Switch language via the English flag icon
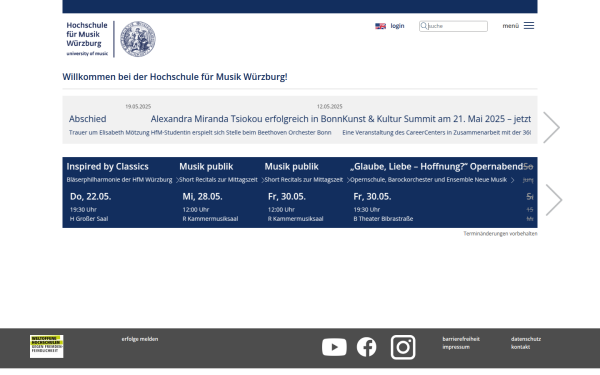The height and width of the screenshot is (375, 600). coord(380,26)
